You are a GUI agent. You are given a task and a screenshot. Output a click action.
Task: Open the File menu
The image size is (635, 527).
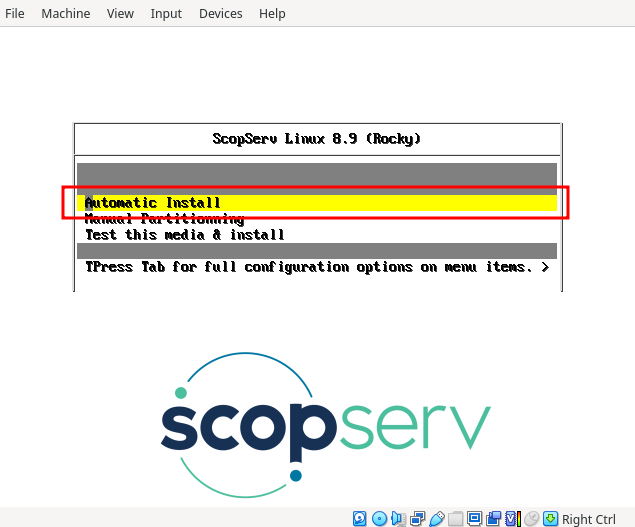click(x=15, y=13)
